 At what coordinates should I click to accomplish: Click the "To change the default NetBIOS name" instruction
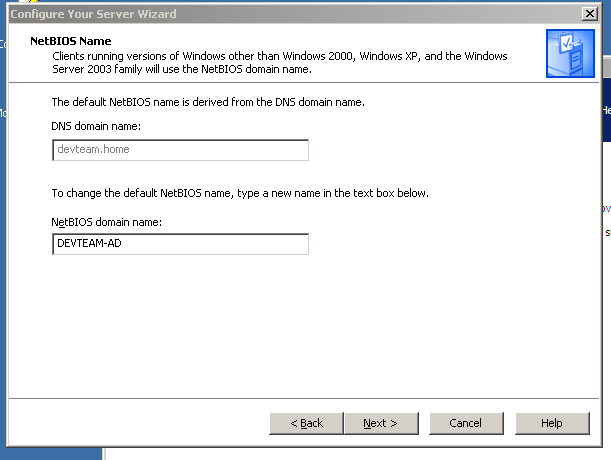[240, 192]
